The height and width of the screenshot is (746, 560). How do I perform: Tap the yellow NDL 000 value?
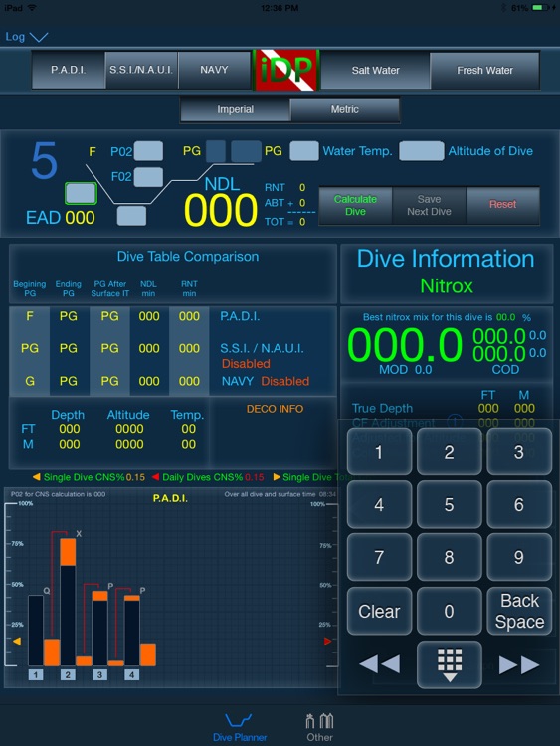[221, 211]
